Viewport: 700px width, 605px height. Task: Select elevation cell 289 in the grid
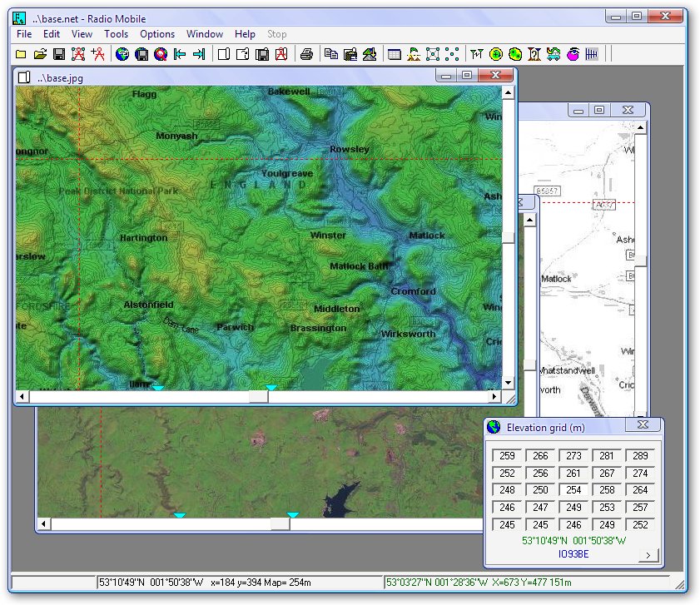[639, 456]
